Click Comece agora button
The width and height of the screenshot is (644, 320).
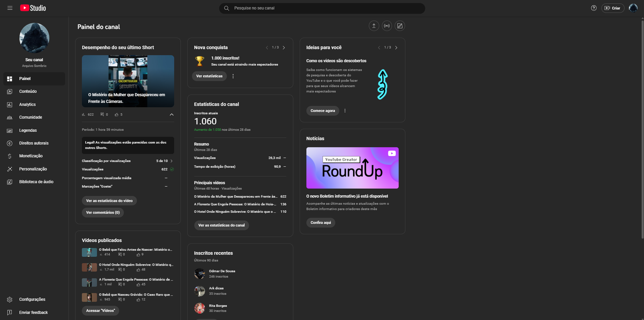[x=323, y=110]
